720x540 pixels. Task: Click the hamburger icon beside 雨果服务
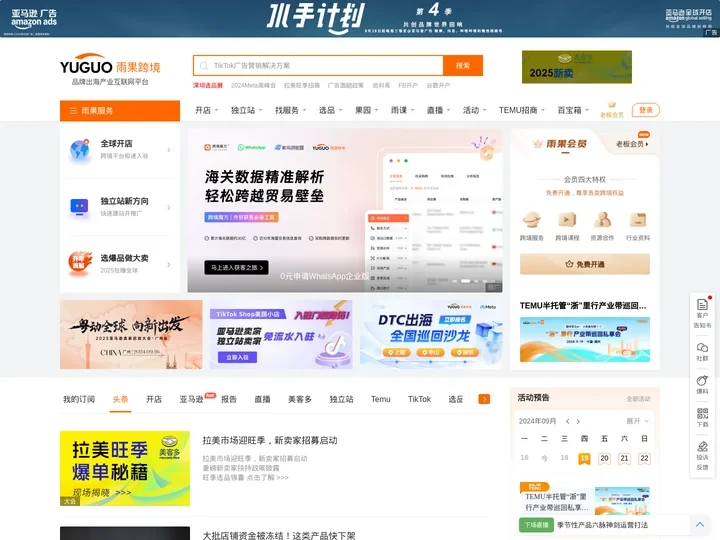click(x=73, y=111)
